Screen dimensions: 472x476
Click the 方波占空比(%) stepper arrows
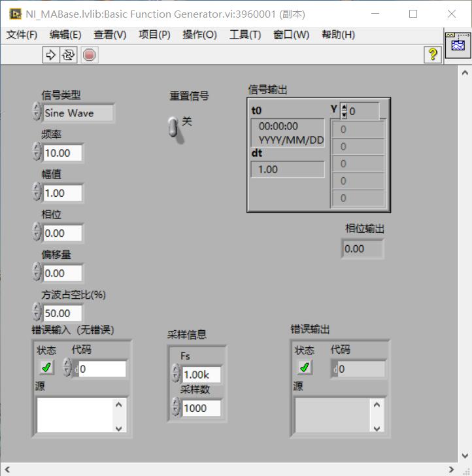[x=37, y=311]
